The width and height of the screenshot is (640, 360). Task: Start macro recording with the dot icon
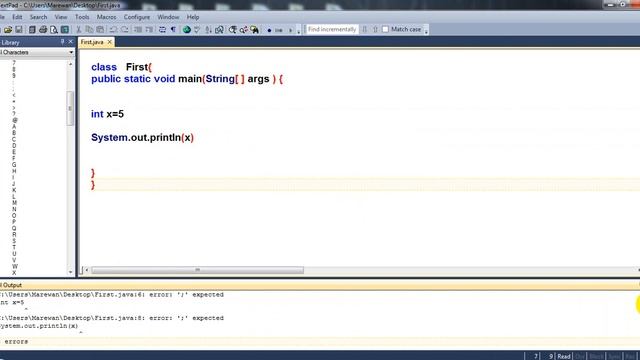(x=269, y=30)
